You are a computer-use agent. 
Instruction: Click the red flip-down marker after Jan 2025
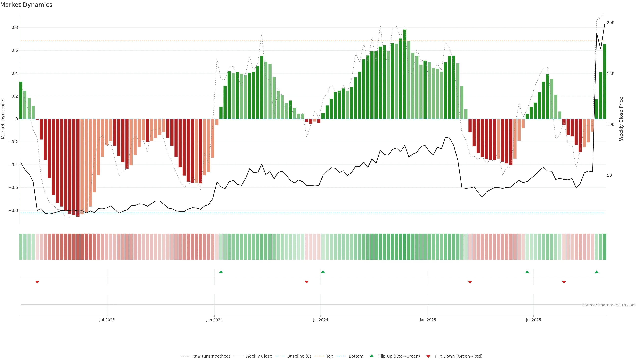pos(470,282)
